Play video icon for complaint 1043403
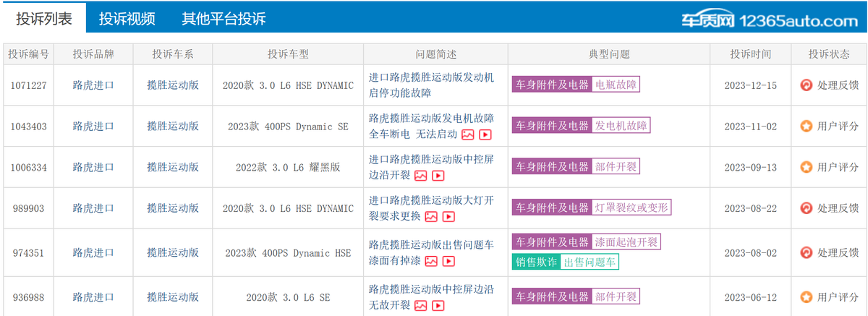Screen dimensions: 868x316 [x=485, y=134]
